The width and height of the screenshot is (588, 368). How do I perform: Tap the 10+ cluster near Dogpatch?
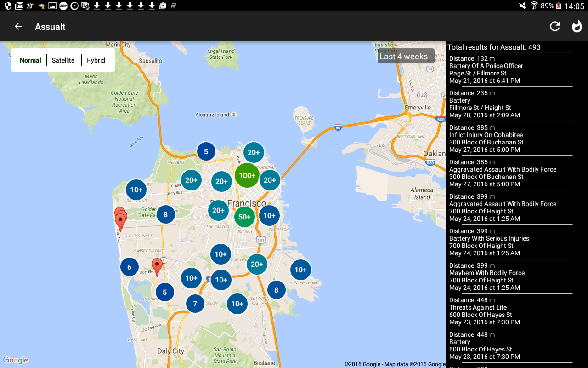[270, 215]
